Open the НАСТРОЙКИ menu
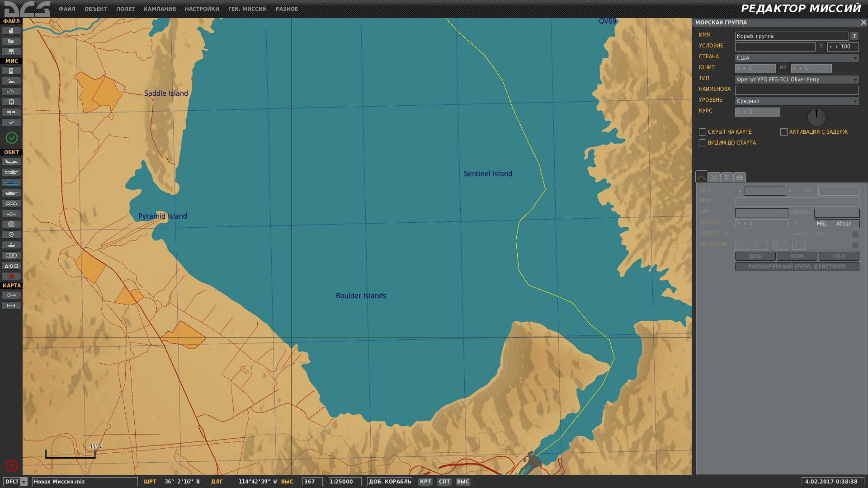 [202, 9]
